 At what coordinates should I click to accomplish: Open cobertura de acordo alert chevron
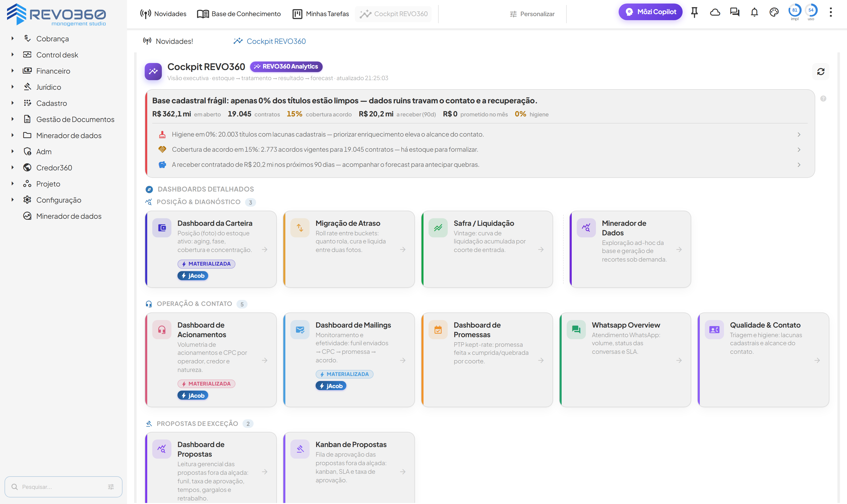click(799, 149)
